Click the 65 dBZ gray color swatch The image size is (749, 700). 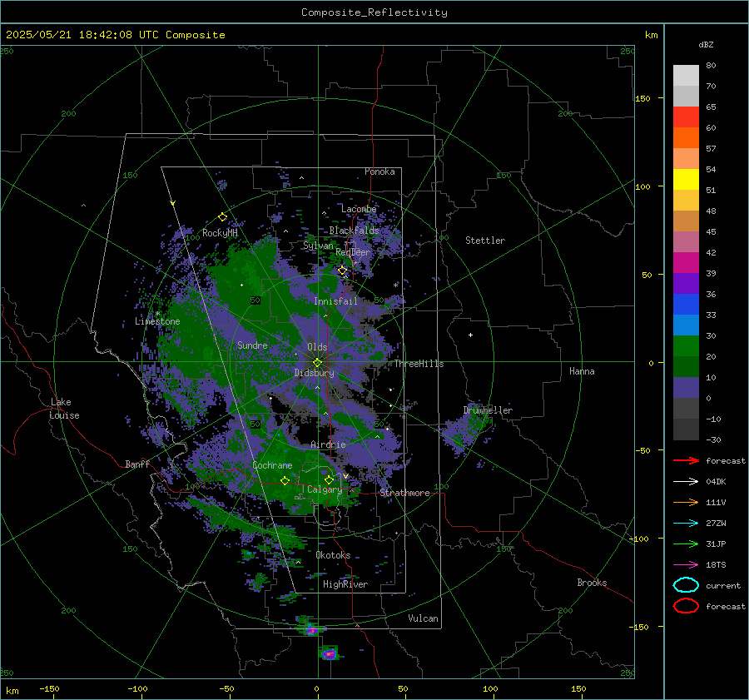click(686, 96)
